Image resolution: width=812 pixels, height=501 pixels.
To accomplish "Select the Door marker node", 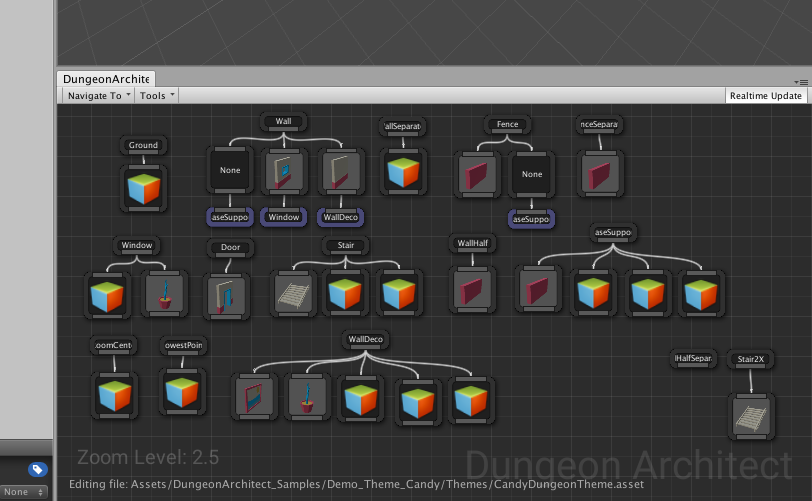I will pos(230,248).
